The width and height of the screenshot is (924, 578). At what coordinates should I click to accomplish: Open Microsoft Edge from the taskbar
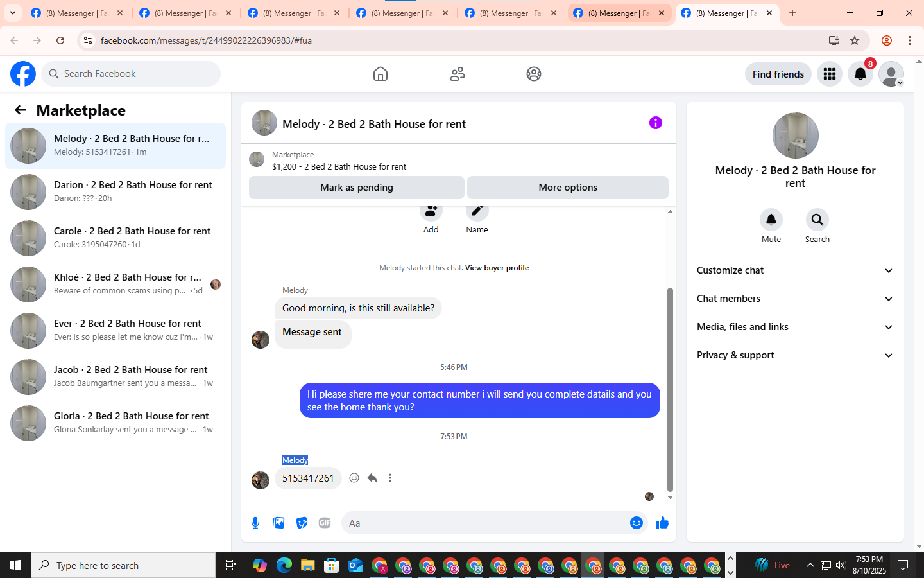[x=284, y=565]
